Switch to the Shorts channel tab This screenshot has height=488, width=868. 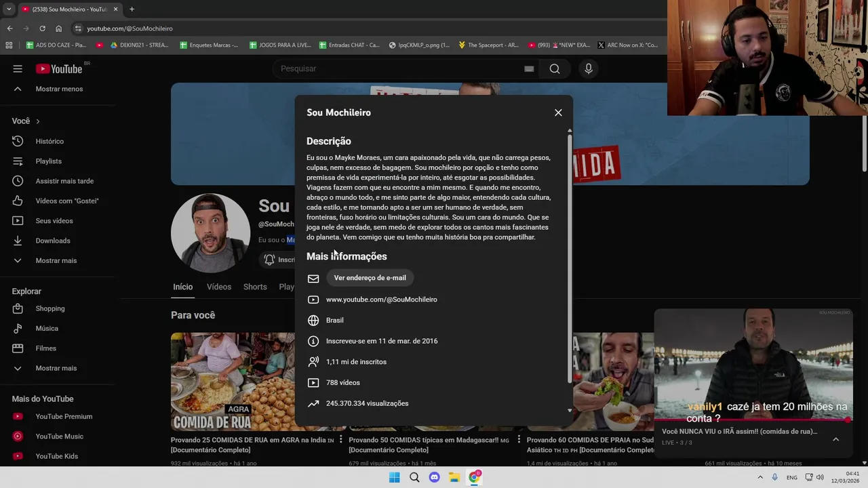click(x=255, y=287)
